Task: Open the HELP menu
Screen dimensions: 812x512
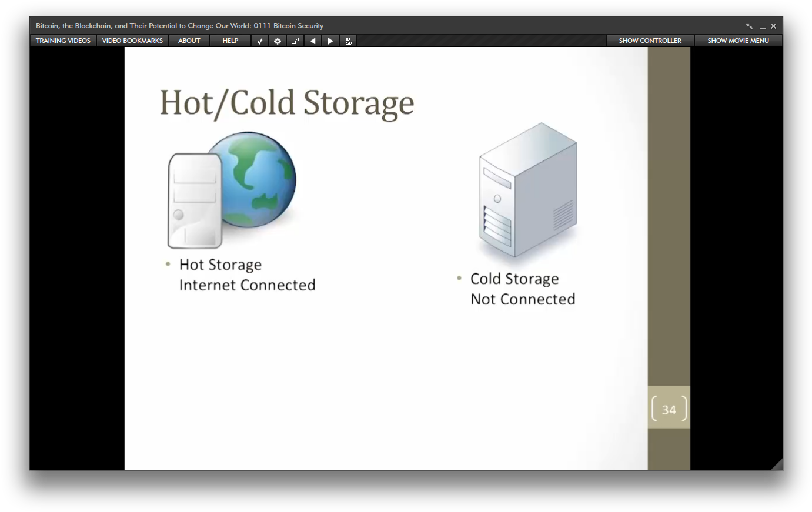Action: click(x=230, y=41)
